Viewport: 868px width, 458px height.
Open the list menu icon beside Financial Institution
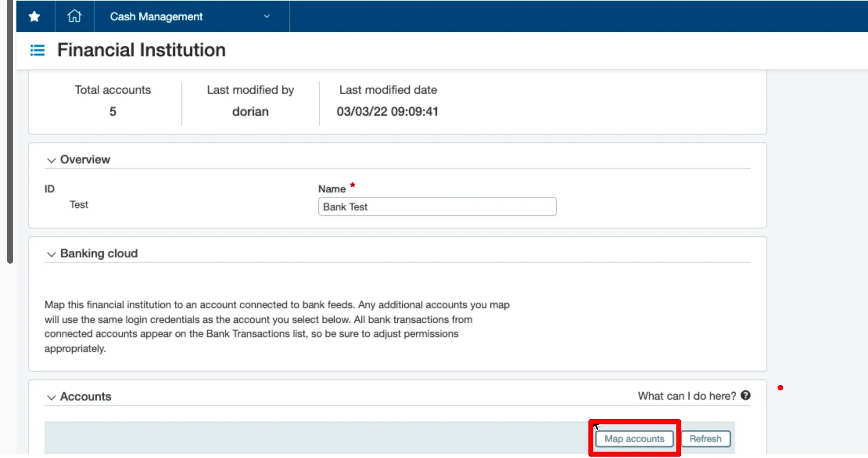38,50
